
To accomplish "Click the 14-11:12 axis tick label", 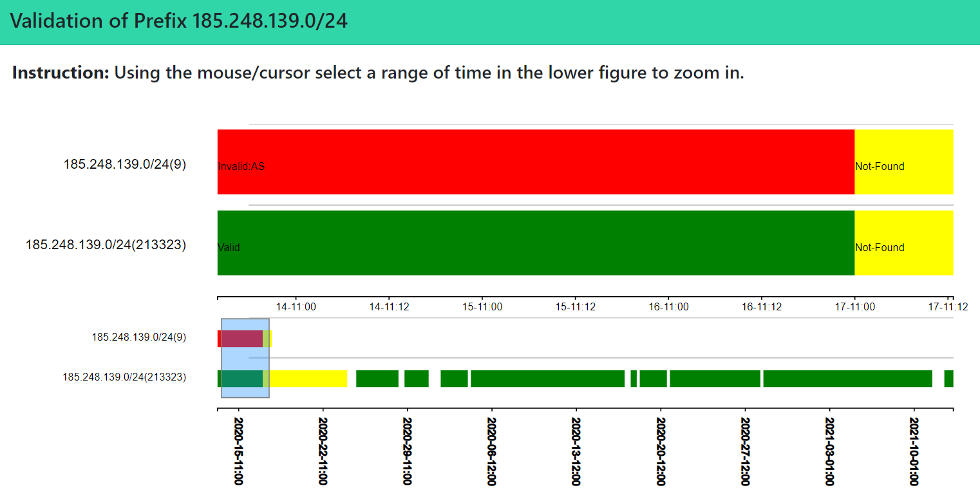I will coord(390,307).
